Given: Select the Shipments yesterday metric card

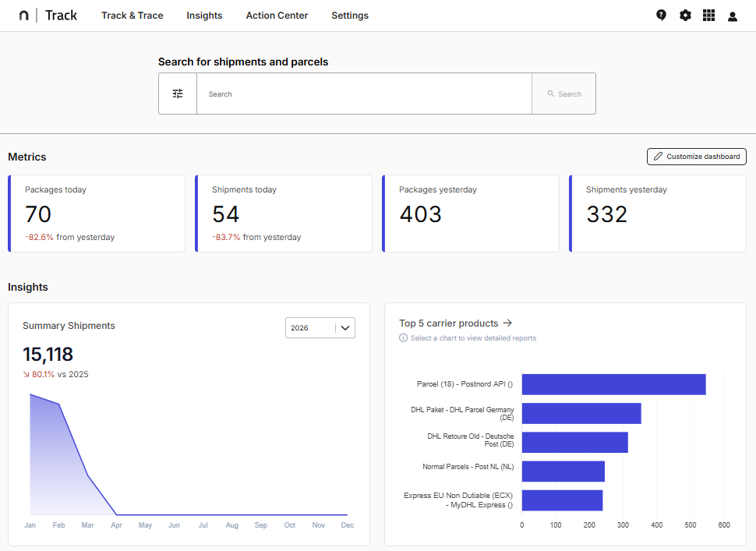Looking at the screenshot, I should click(657, 214).
